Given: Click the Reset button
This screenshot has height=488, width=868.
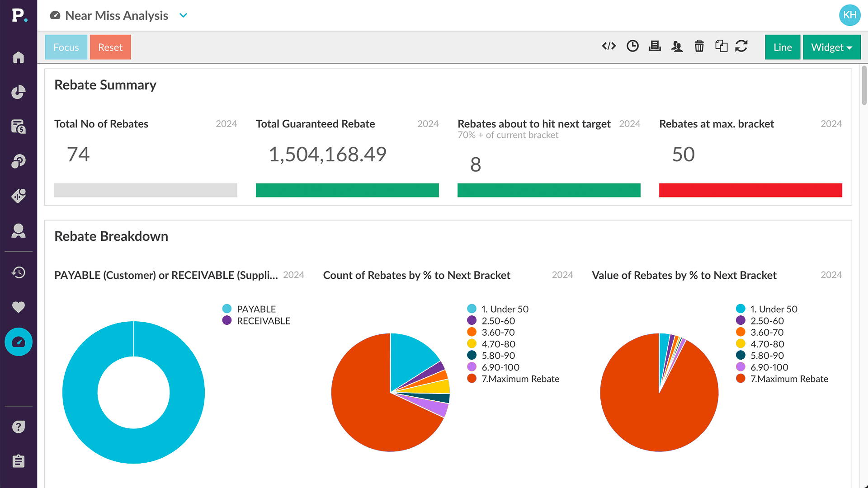Looking at the screenshot, I should (110, 47).
